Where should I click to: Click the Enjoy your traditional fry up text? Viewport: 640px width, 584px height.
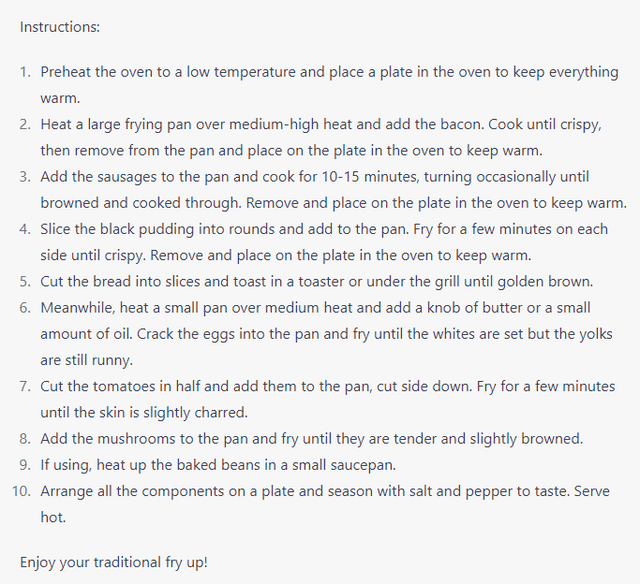click(x=114, y=562)
